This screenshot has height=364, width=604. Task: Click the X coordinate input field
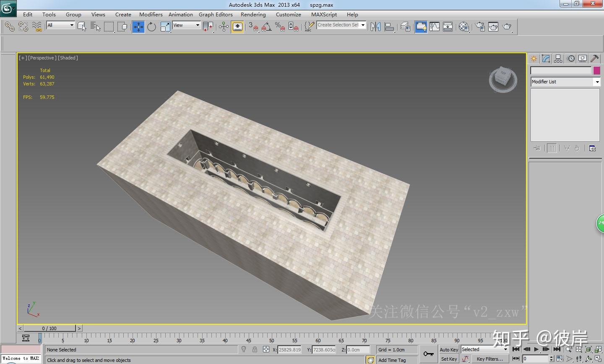point(290,350)
